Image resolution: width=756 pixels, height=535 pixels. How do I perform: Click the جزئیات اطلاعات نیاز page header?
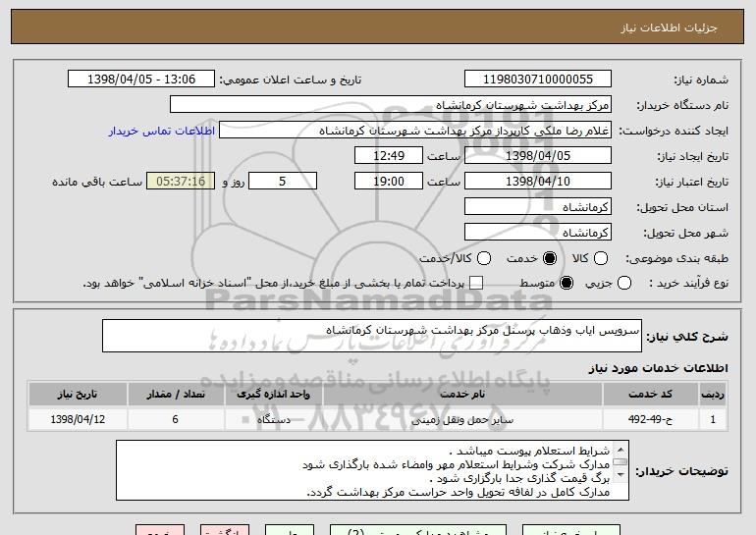(x=670, y=27)
